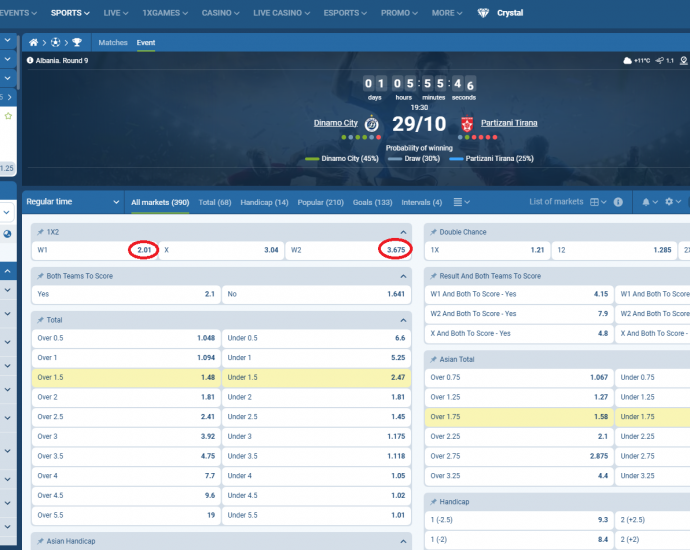
Task: Select Intervals (4) tab
Action: coord(422,202)
